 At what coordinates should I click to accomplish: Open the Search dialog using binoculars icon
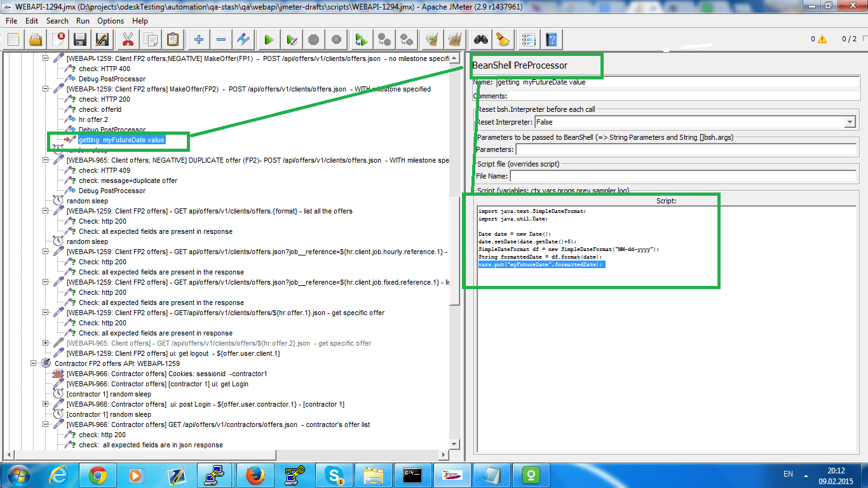(x=481, y=39)
